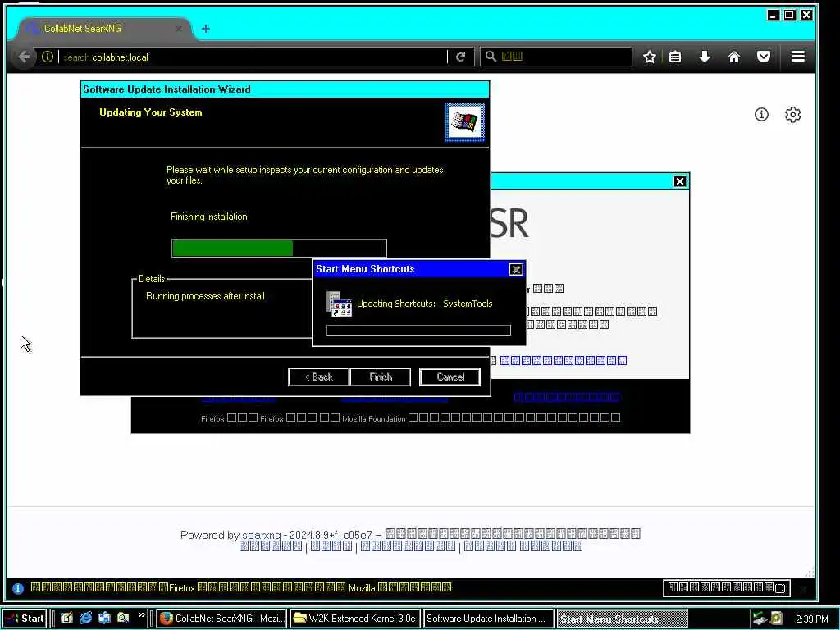Click the 'Please wait while setup inspects' message

pyautogui.click(x=305, y=176)
